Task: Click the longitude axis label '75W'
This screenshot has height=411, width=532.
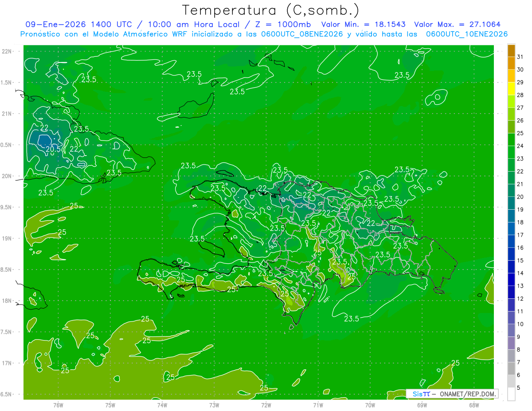Action: pos(110,405)
